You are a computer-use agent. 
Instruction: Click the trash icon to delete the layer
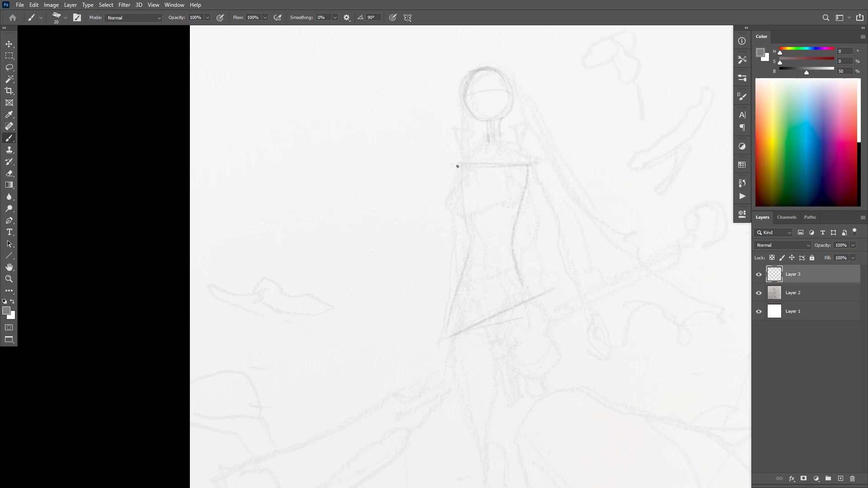pyautogui.click(x=852, y=479)
